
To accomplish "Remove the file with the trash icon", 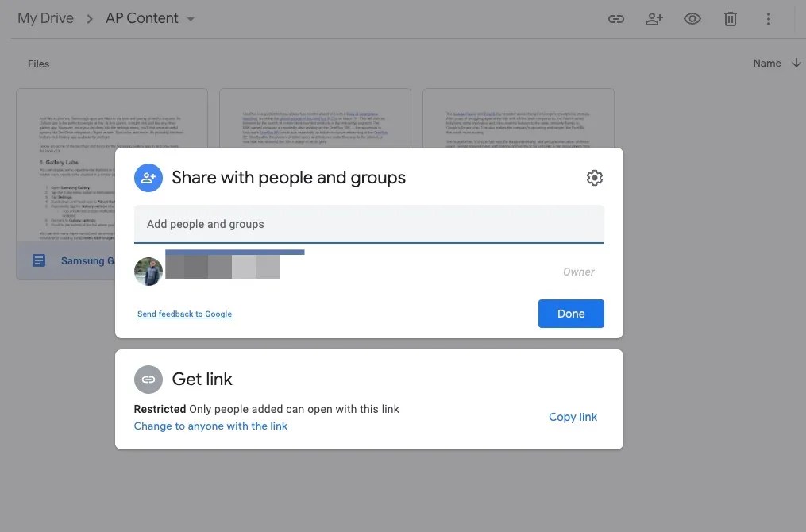I will 730,18.
